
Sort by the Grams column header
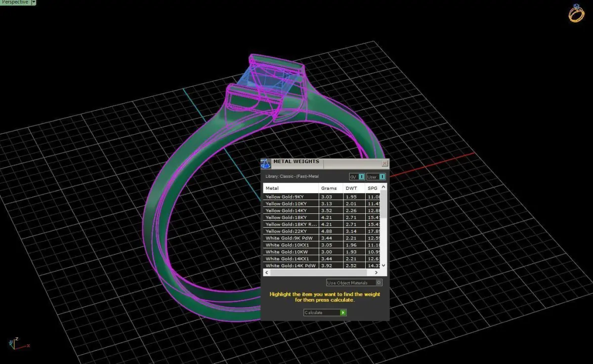(x=331, y=188)
